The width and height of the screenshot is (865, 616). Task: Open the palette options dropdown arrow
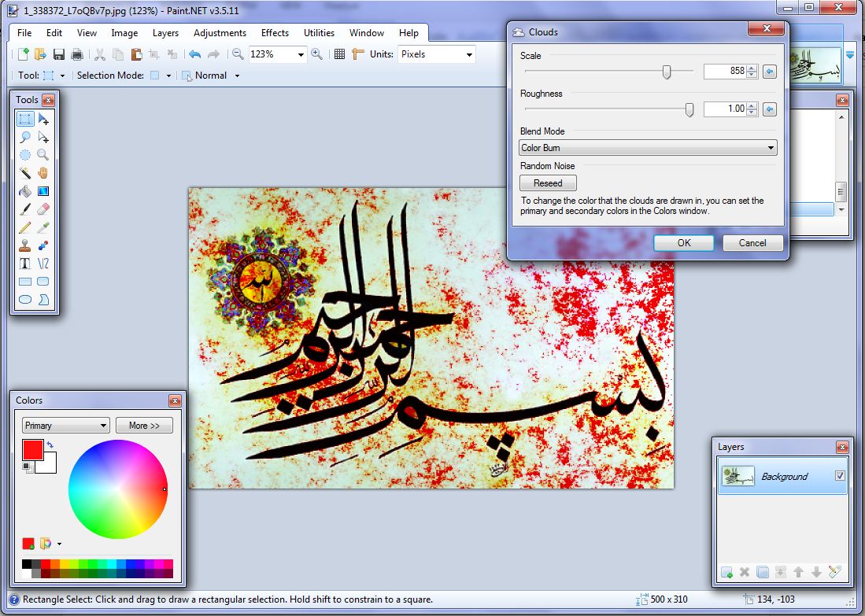[x=59, y=544]
